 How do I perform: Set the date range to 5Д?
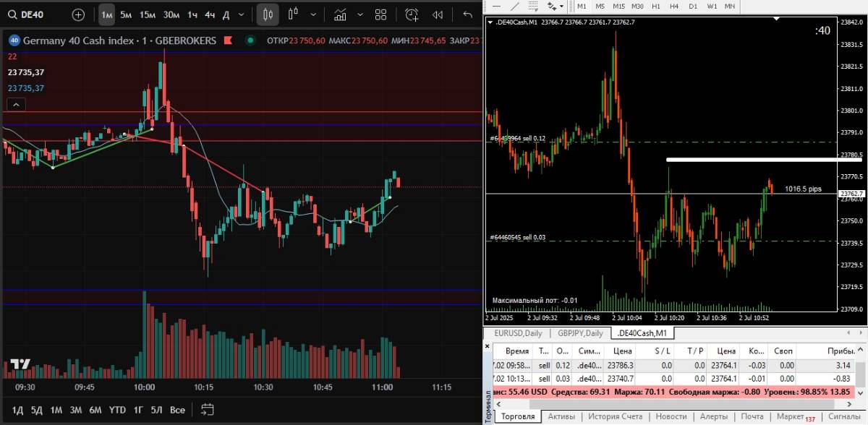click(36, 410)
